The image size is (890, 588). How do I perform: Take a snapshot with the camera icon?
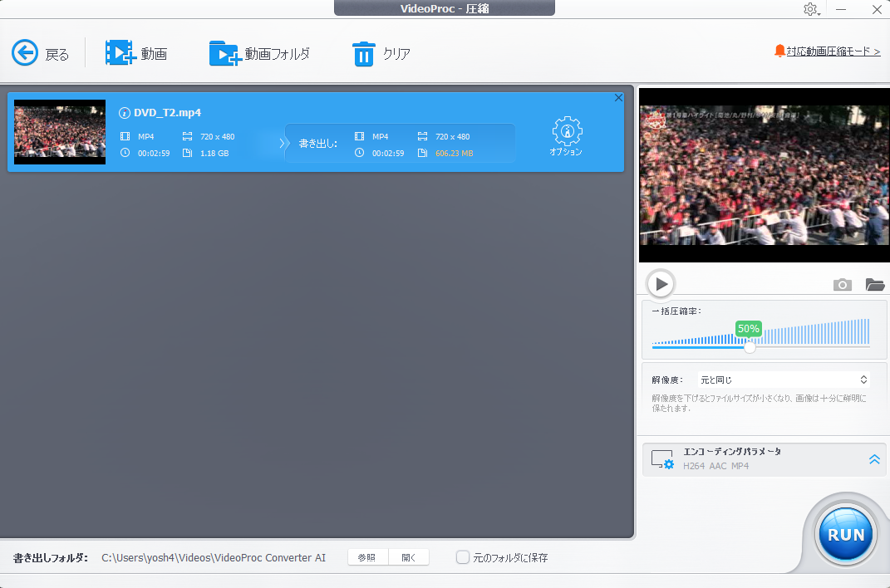(x=843, y=285)
